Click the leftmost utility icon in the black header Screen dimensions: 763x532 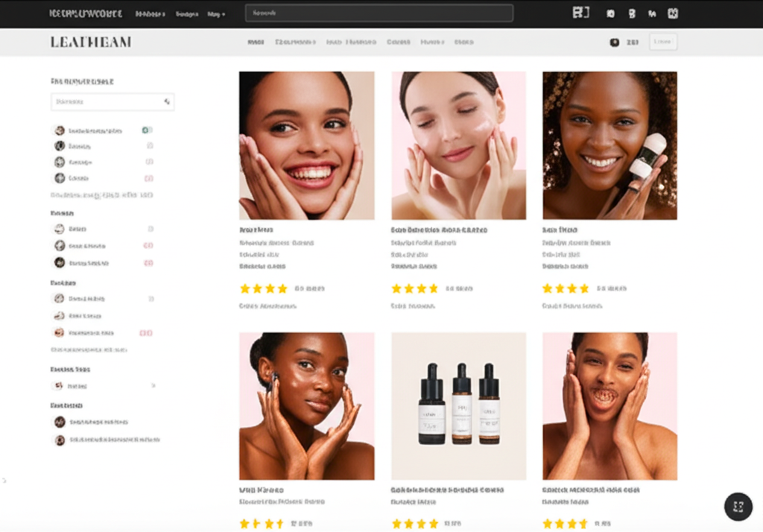tap(580, 13)
